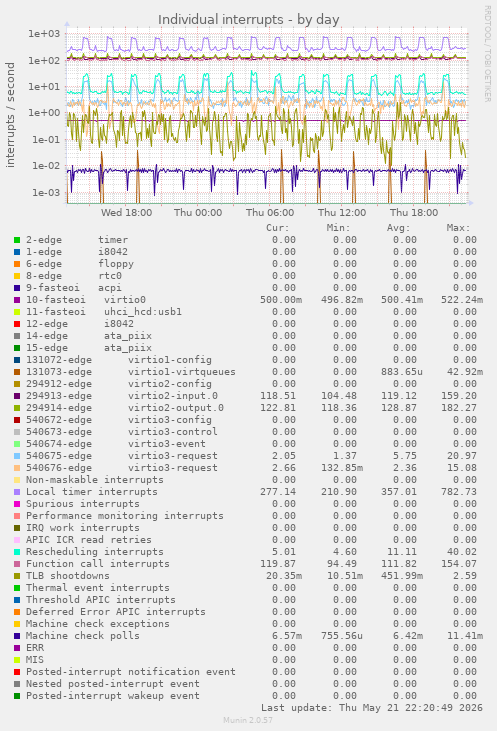Click the Machine check polls legend swatch
Viewport: 497px width, 731px height.
pos(17,636)
